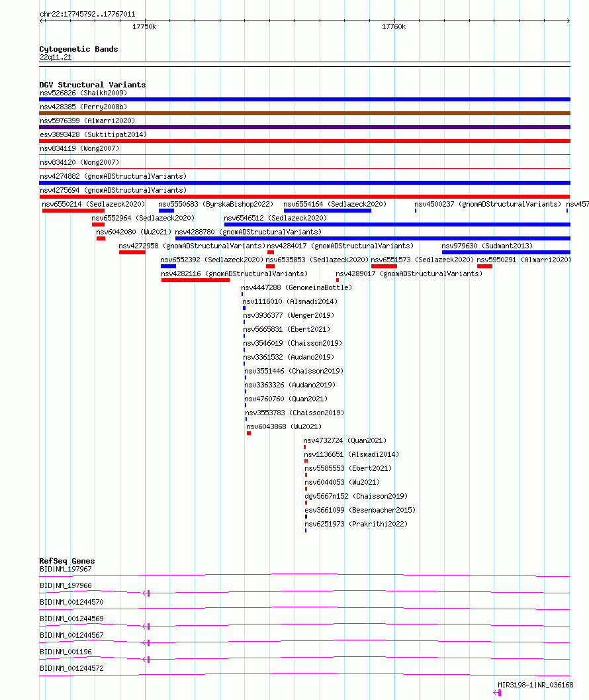
Task: Click esv3661099 (Besenbacher2015) label
Action: click(x=360, y=510)
